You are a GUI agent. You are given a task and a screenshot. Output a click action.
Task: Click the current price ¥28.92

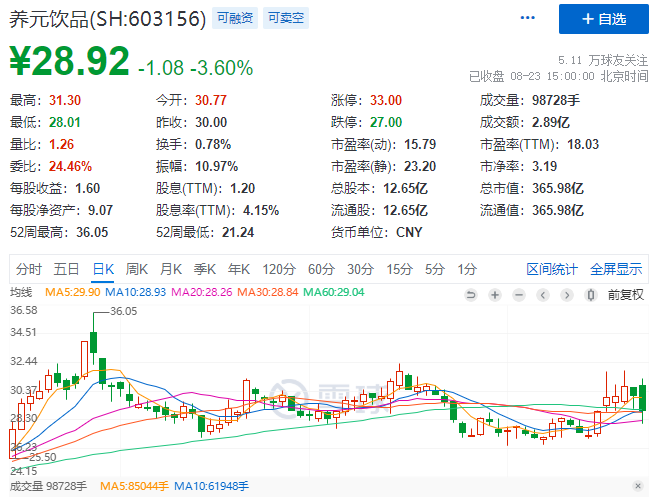coord(69,61)
